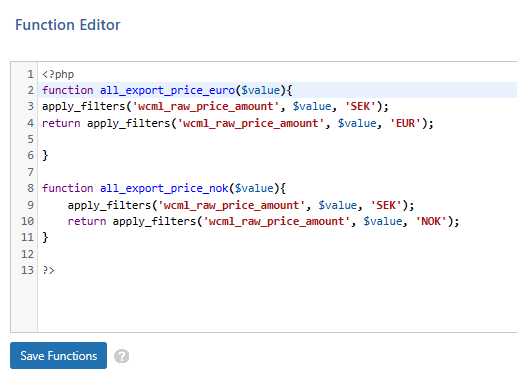
Task: Click the 'SEK' string on line 9
Action: (386, 205)
